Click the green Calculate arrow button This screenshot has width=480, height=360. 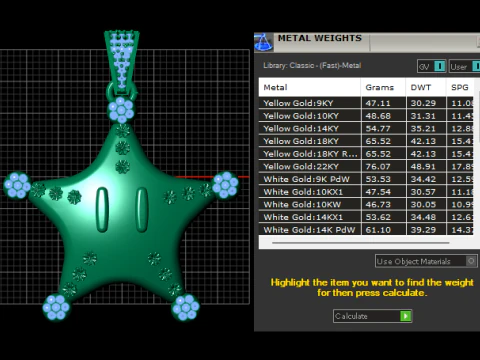pos(405,316)
